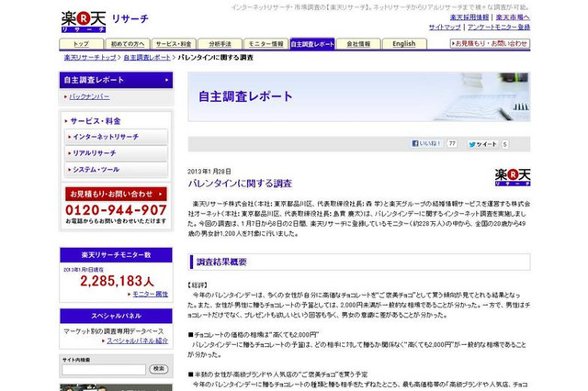Viewport: 588px width, 391px height.
Task: Open the トップ navigation tab
Action: tap(82, 44)
